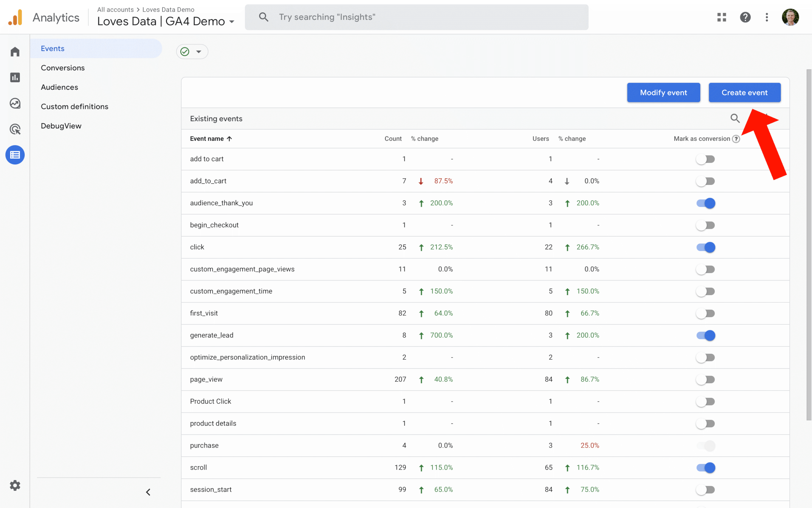Click the Modify event button

coord(663,92)
